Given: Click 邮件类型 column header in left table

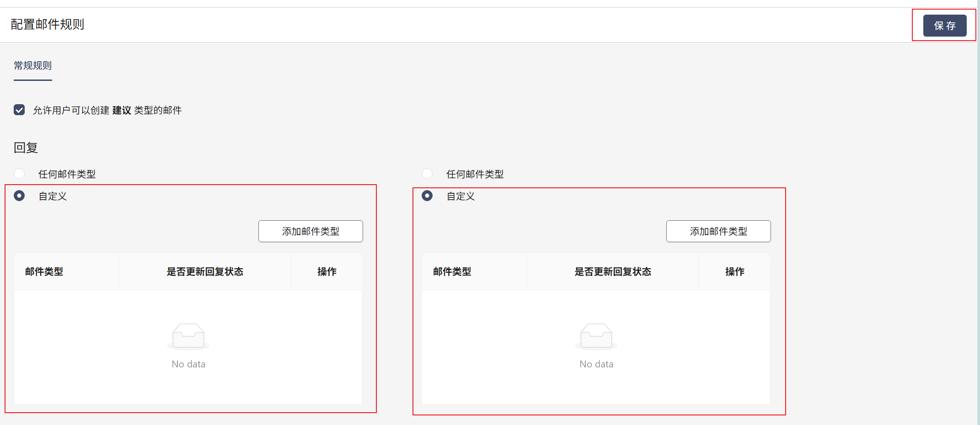Looking at the screenshot, I should click(x=44, y=272).
